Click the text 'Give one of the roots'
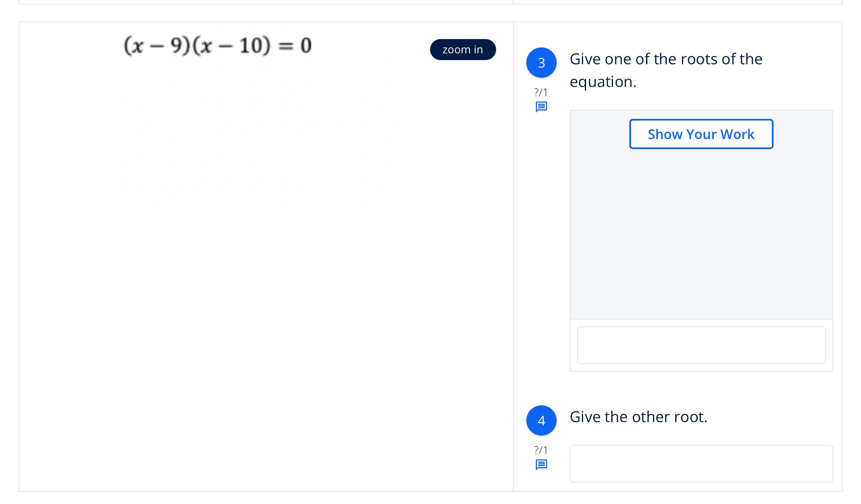 666,59
